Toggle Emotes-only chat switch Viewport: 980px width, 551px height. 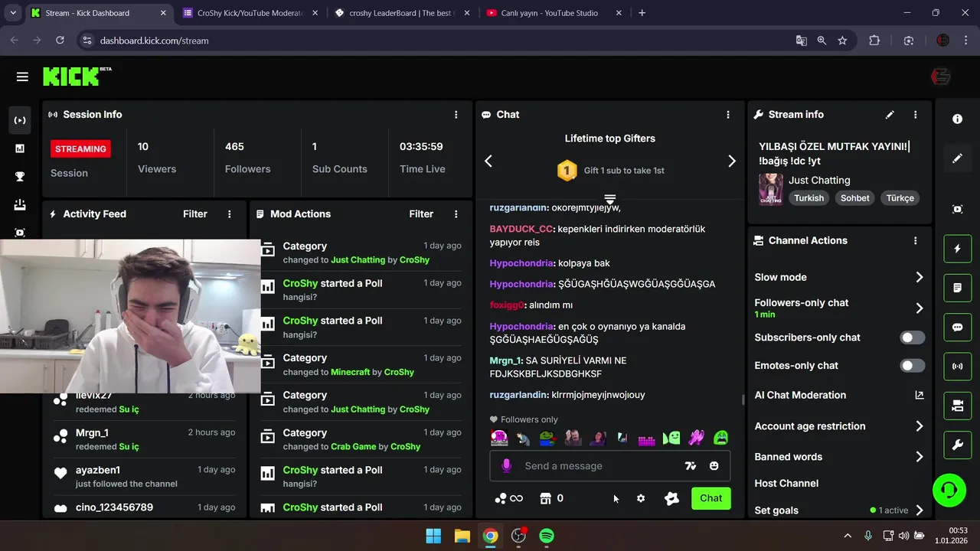pyautogui.click(x=912, y=366)
